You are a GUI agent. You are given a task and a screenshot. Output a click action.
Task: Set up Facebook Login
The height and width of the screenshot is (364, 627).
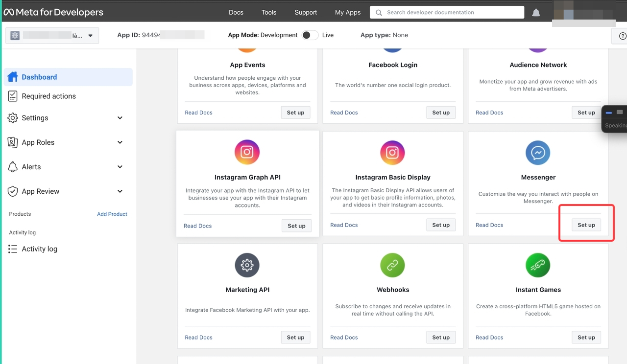(x=441, y=113)
